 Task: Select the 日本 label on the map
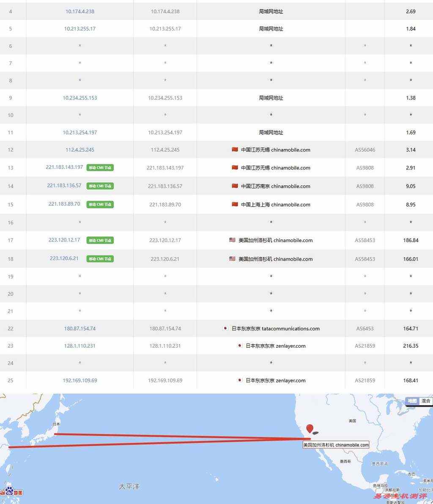point(56,424)
